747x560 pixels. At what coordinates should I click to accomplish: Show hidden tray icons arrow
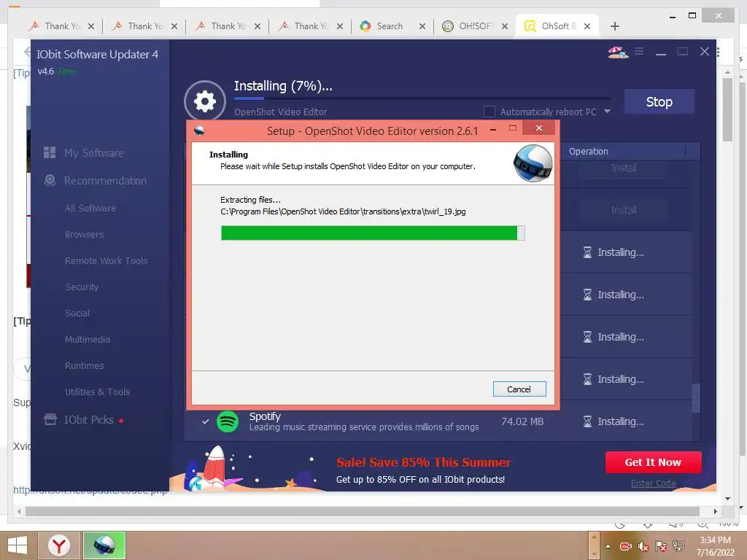pos(608,546)
